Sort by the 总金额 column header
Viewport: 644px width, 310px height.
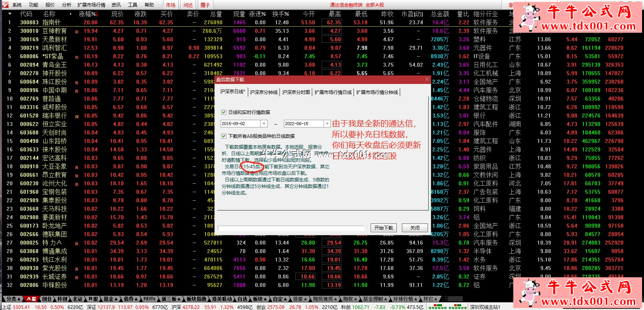pos(440,14)
